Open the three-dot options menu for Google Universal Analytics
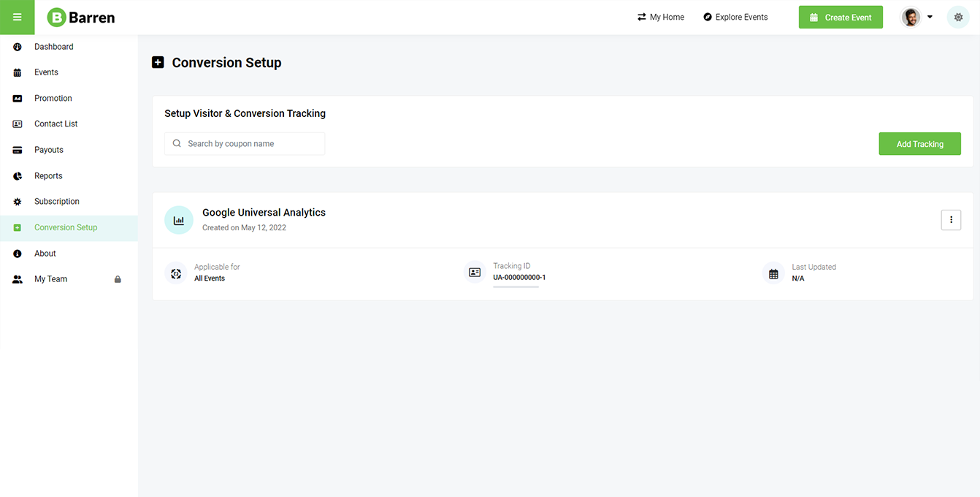 (951, 220)
